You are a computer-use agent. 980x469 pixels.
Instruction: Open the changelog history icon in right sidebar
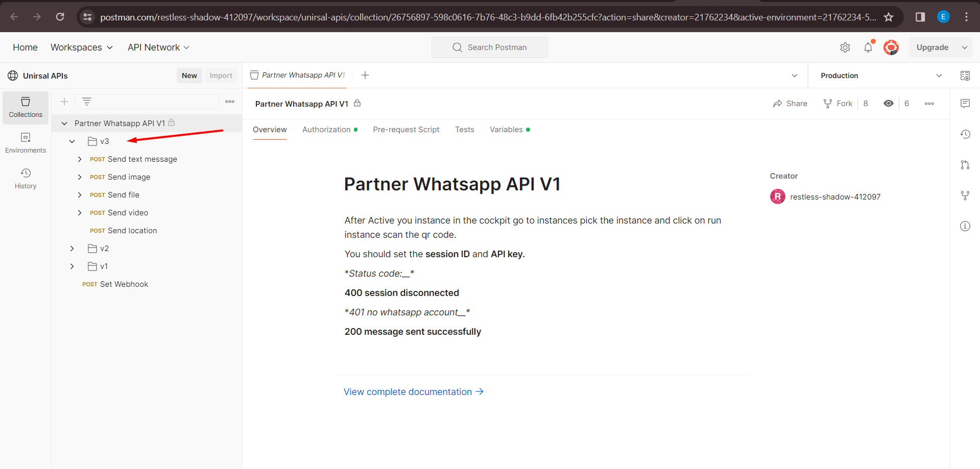[965, 134]
